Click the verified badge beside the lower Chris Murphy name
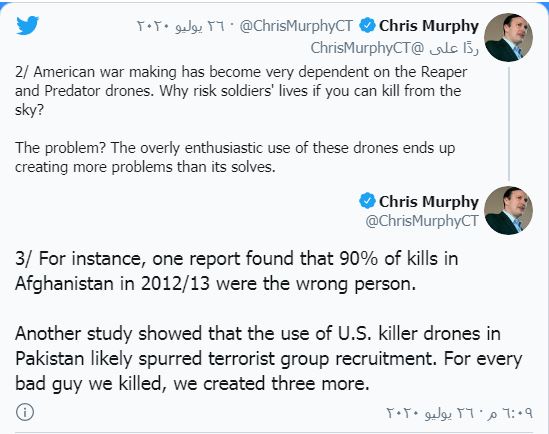 (x=367, y=201)
